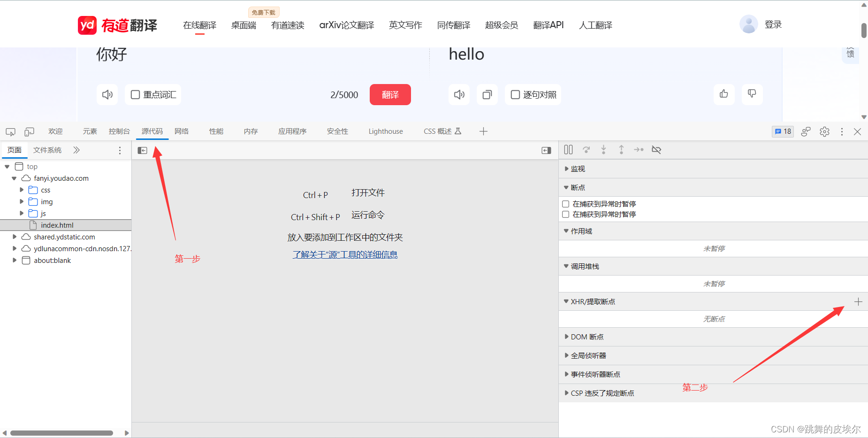Open 翻译API navigation link
Image resolution: width=868 pixels, height=438 pixels.
pos(548,25)
